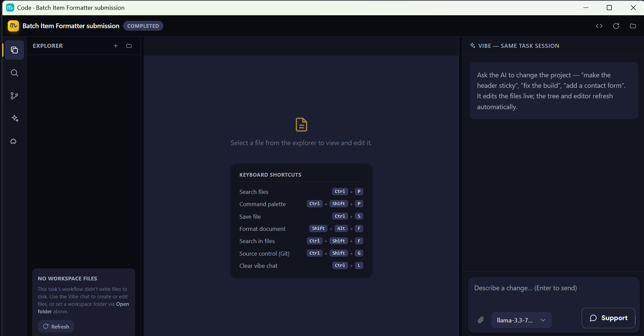Image resolution: width=644 pixels, height=336 pixels.
Task: Click the Format document shortcut row
Action: coord(301,229)
